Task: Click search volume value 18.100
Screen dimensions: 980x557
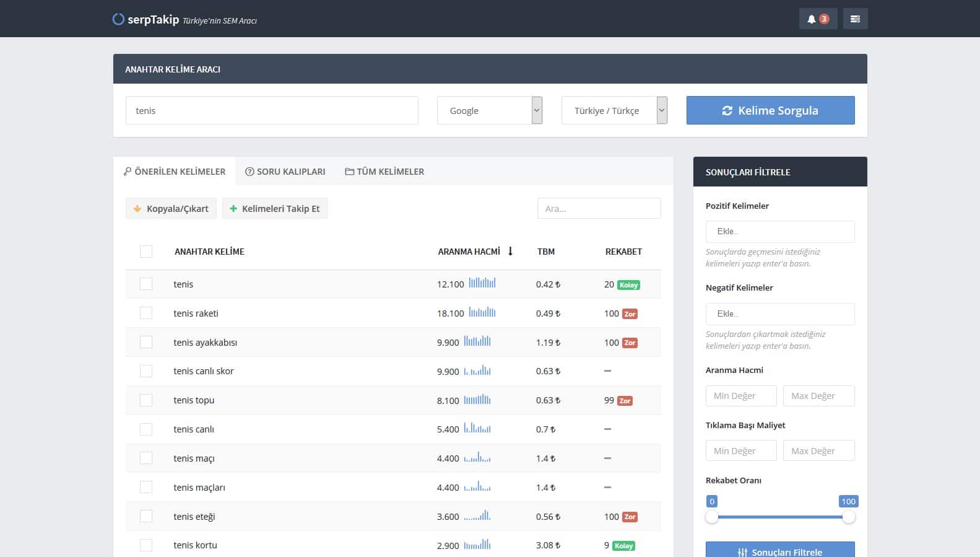Action: click(x=450, y=314)
